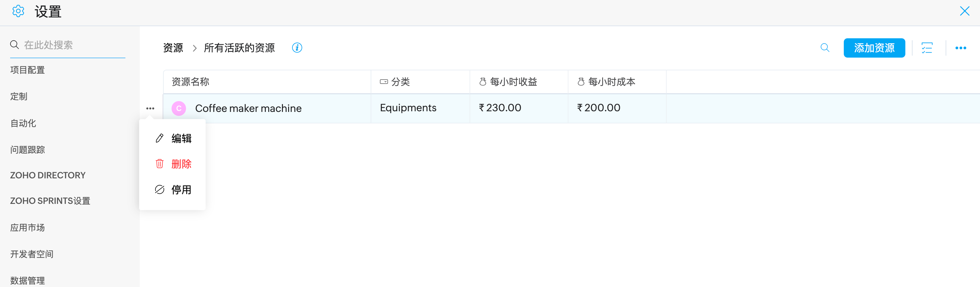This screenshot has width=980, height=287.
Task: Click the checklist view icon
Action: point(927,48)
